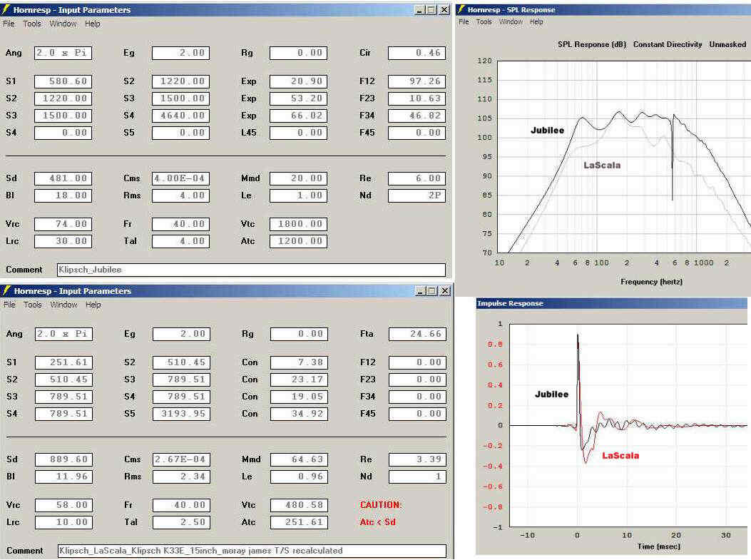
Task: Click the S5 field showing 3193.95
Action: point(182,414)
